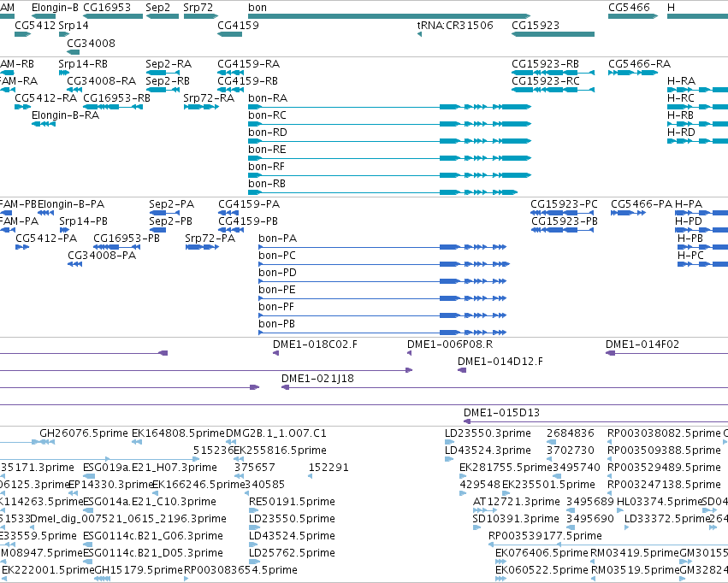The image size is (728, 583).
Task: Select the CG34008-PA protein
Action: (x=74, y=264)
